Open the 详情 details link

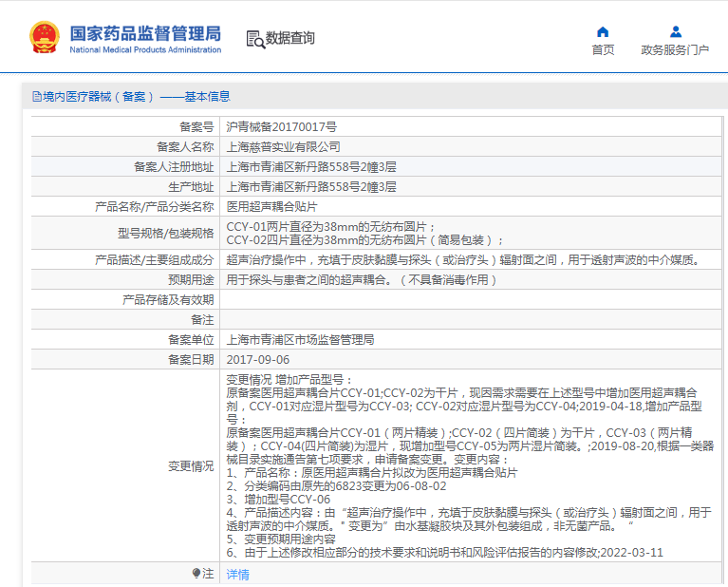pos(237,575)
